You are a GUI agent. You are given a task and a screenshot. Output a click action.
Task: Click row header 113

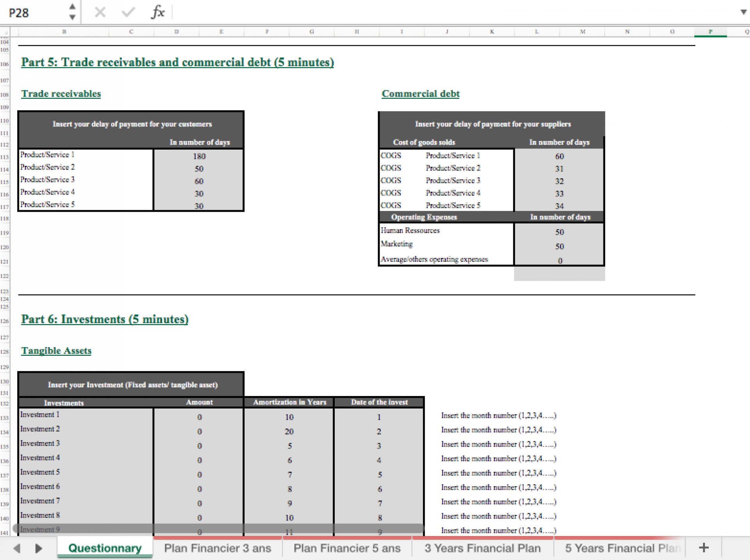(4, 157)
